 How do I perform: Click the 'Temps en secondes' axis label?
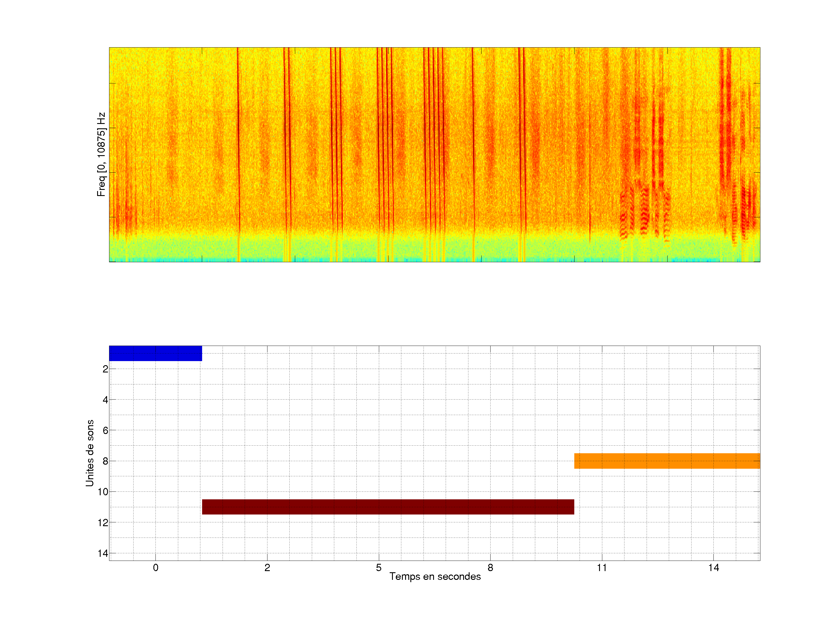(x=435, y=576)
